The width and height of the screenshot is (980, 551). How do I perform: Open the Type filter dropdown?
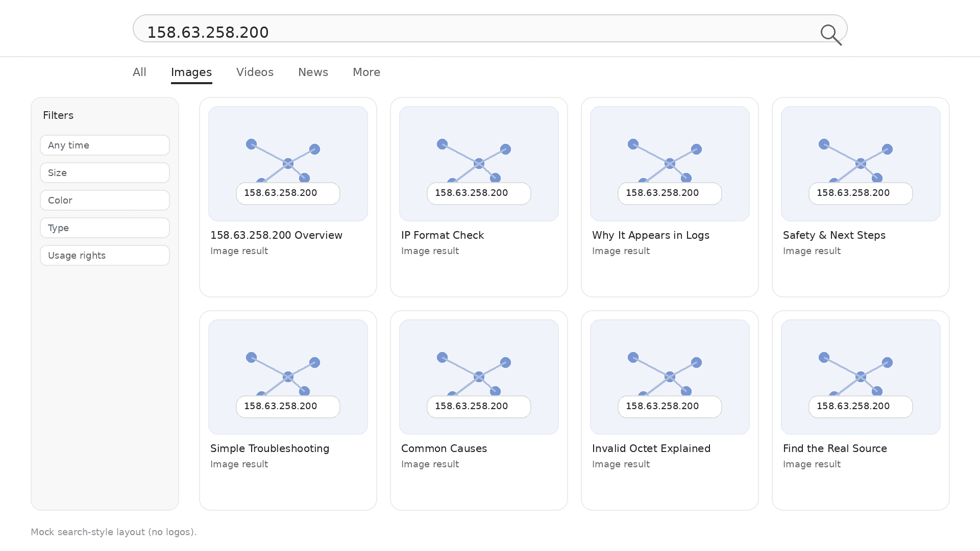click(105, 228)
